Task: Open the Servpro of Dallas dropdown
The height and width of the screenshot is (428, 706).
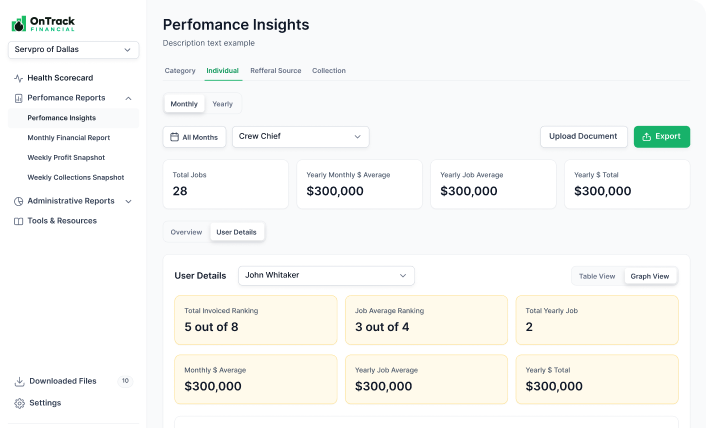Action: (73, 49)
